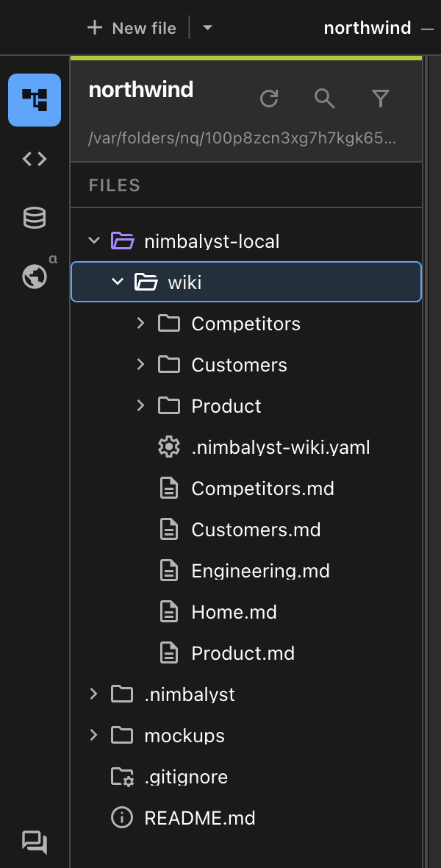Expand the mockups folder chevron
The width and height of the screenshot is (441, 868).
tap(94, 735)
